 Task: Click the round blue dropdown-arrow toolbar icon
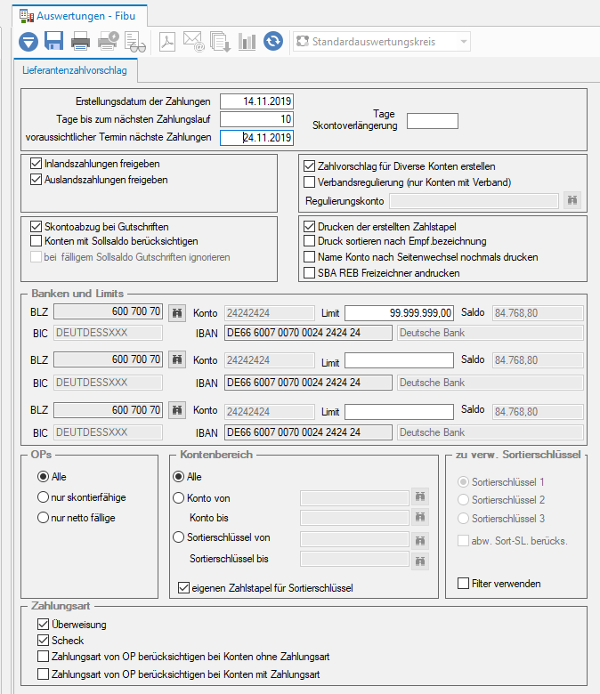[x=28, y=42]
